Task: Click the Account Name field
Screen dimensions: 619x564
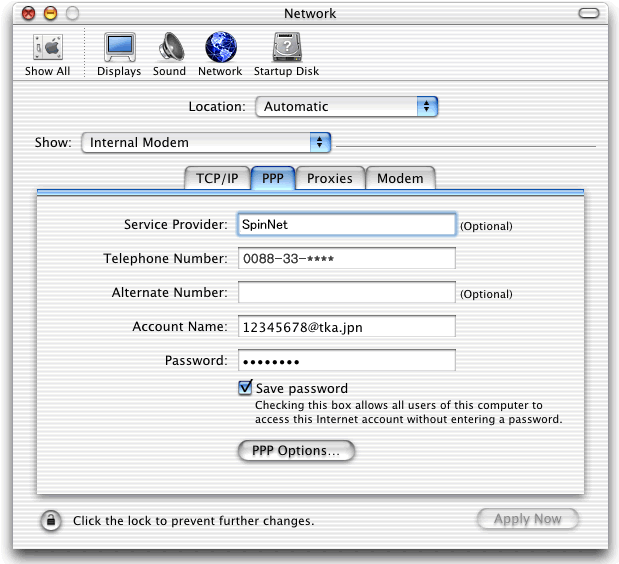Action: coord(347,326)
